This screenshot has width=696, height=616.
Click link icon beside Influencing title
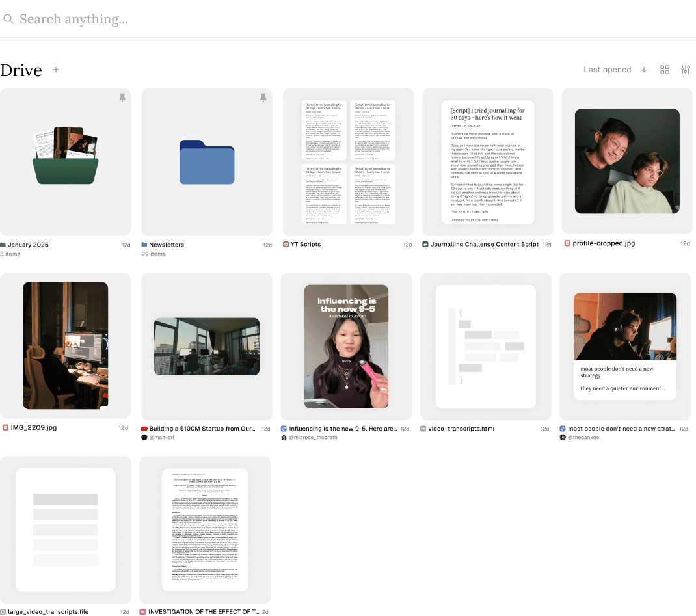[284, 428]
